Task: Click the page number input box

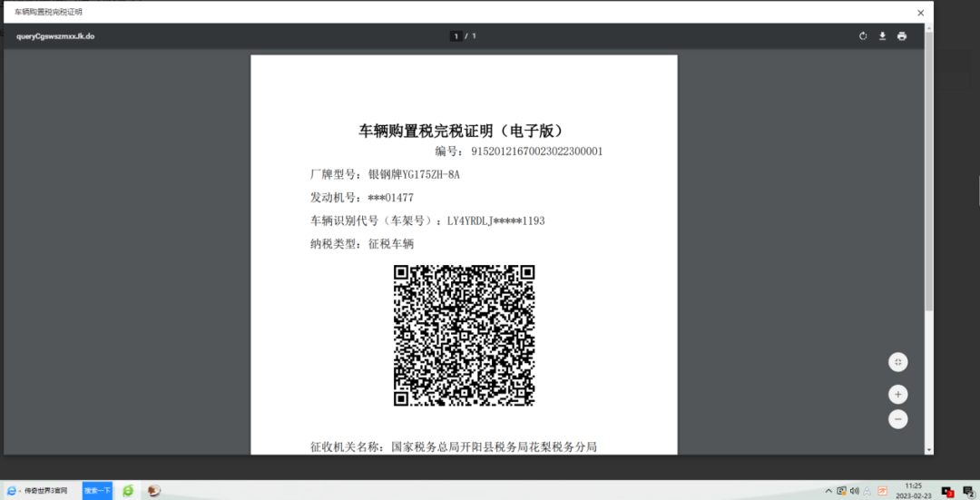Action: tap(456, 36)
